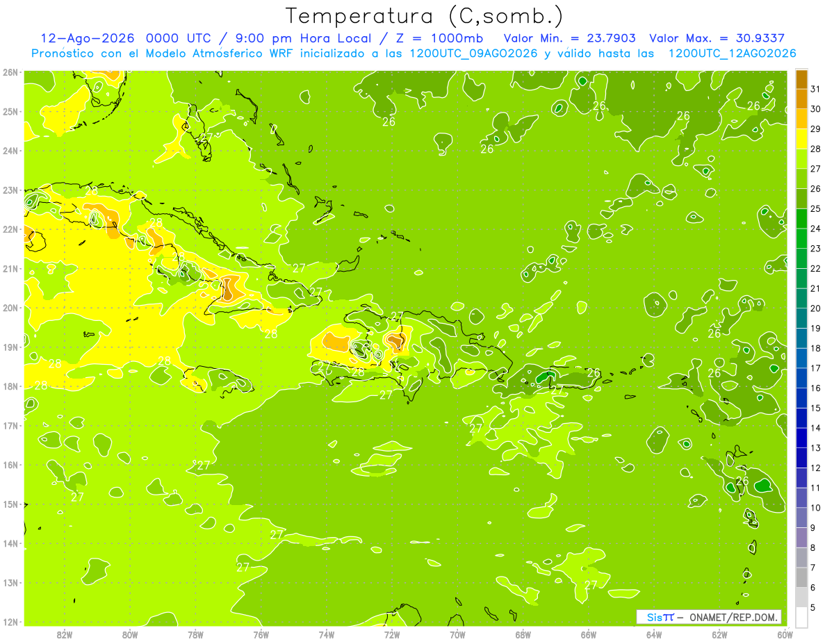Click legend value 11 on the color bar
834x644 pixels.
tap(816, 488)
